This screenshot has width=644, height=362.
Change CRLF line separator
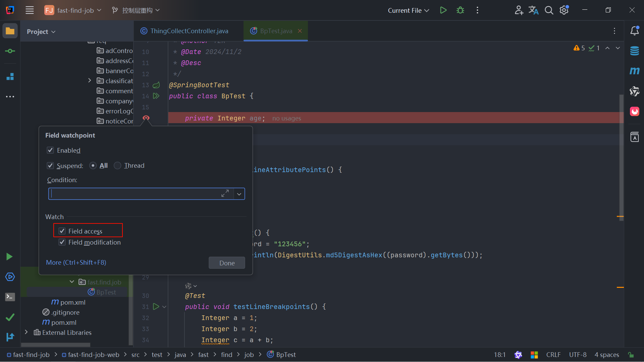tap(553, 355)
